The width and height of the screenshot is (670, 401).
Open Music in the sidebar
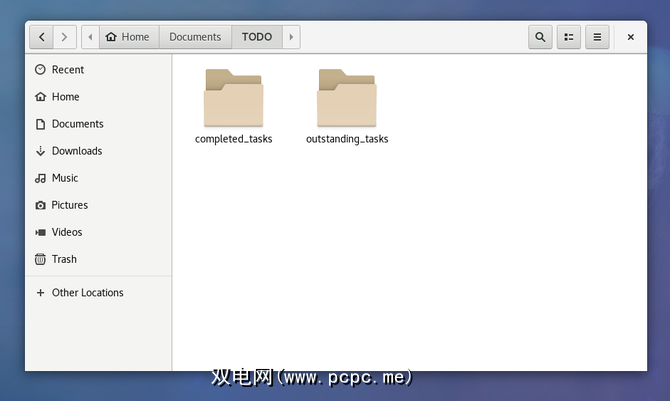coord(98,178)
